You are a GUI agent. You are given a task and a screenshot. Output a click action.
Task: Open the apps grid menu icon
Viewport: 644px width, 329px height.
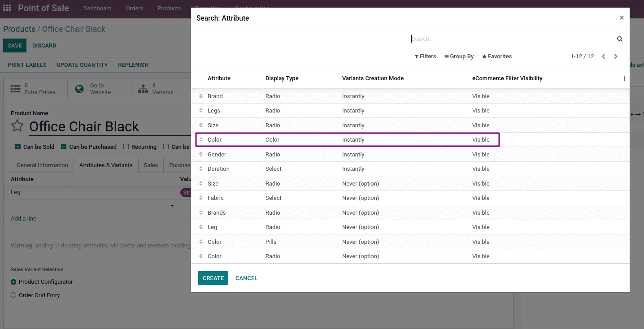(x=7, y=8)
